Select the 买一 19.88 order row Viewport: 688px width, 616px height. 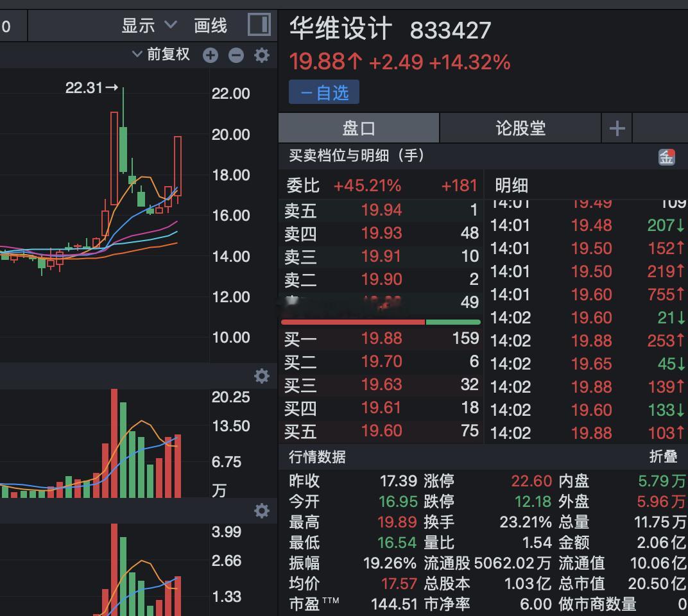coord(381,338)
